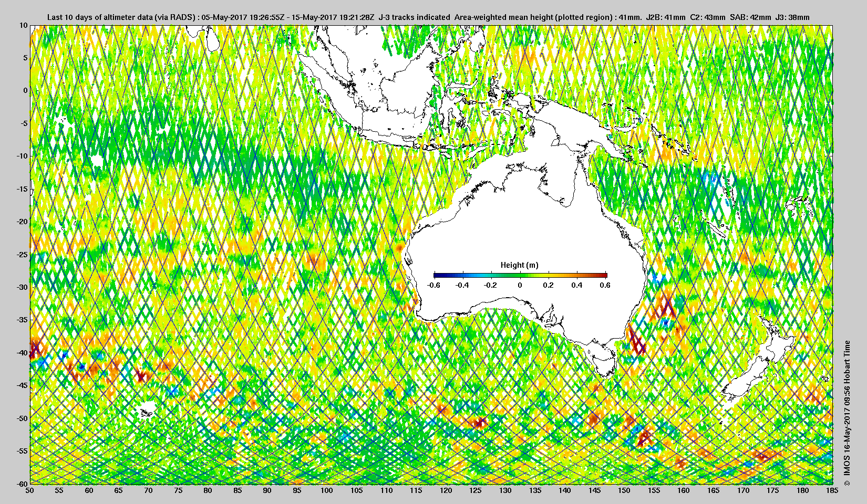
Task: Click the colorbar tick label -0.4
Action: [x=462, y=285]
